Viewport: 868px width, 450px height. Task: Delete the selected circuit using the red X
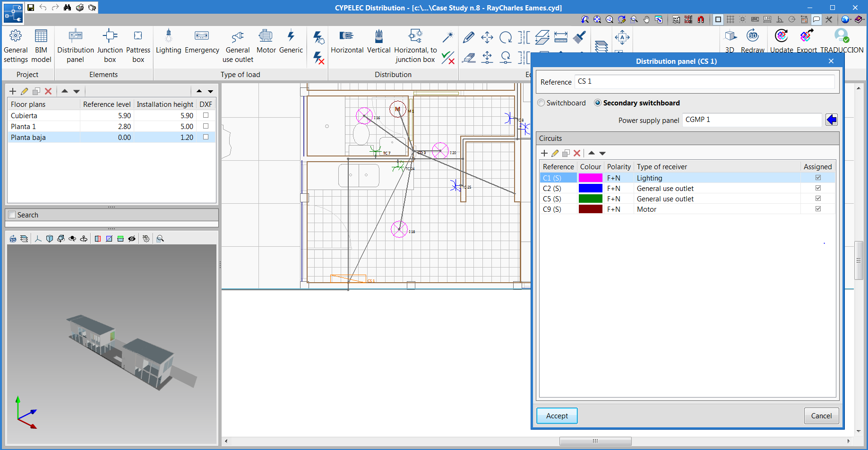[577, 153]
